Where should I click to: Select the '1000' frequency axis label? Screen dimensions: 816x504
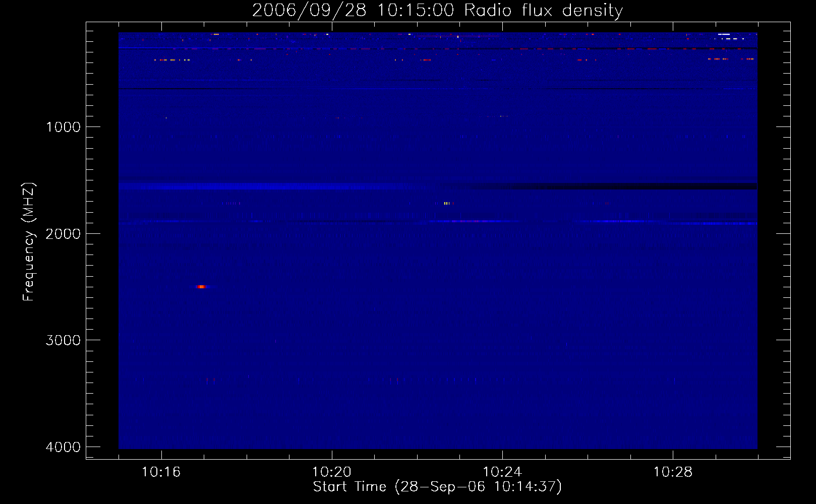point(63,127)
